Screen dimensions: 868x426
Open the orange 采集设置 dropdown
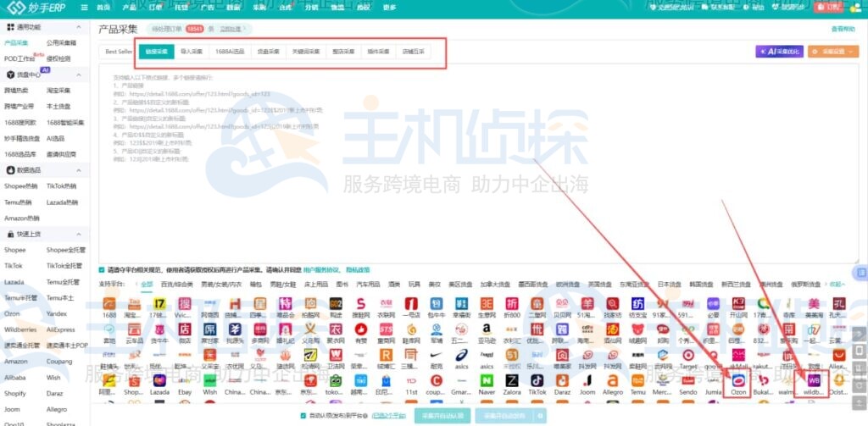click(833, 52)
